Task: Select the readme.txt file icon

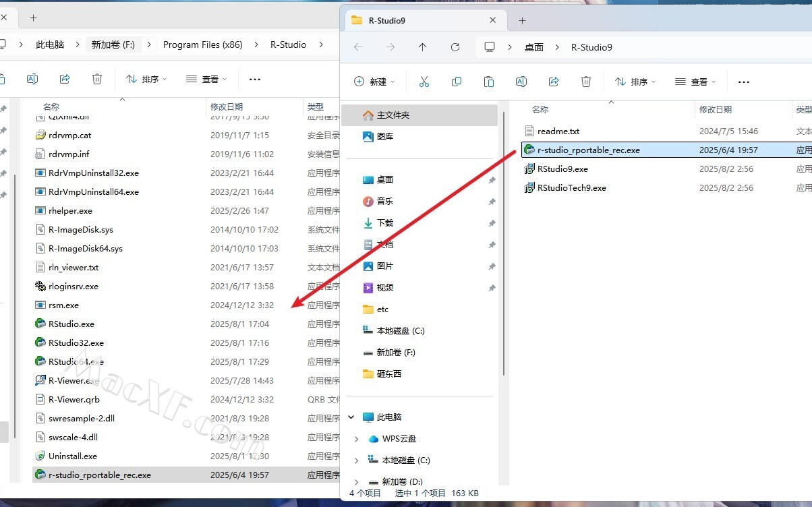Action: click(x=529, y=131)
